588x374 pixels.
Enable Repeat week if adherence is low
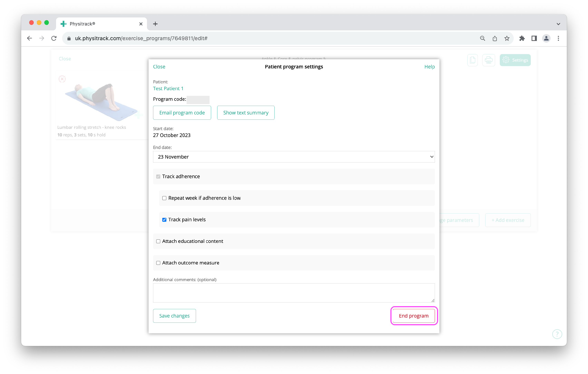(x=164, y=198)
